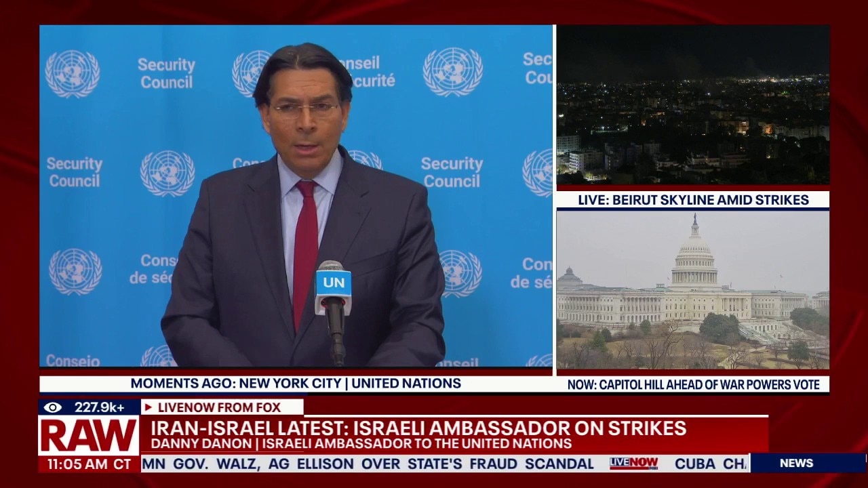Click the eye icon beside viewer count
The image size is (868, 488).
[x=53, y=407]
